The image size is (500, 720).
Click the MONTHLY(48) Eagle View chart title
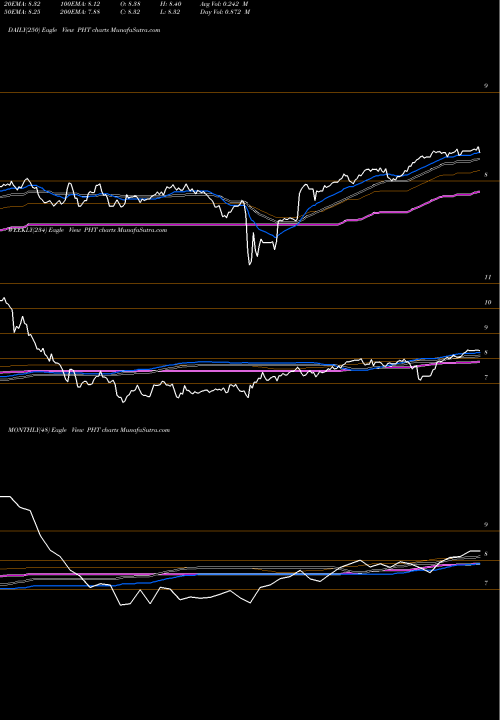pyautogui.click(x=89, y=430)
